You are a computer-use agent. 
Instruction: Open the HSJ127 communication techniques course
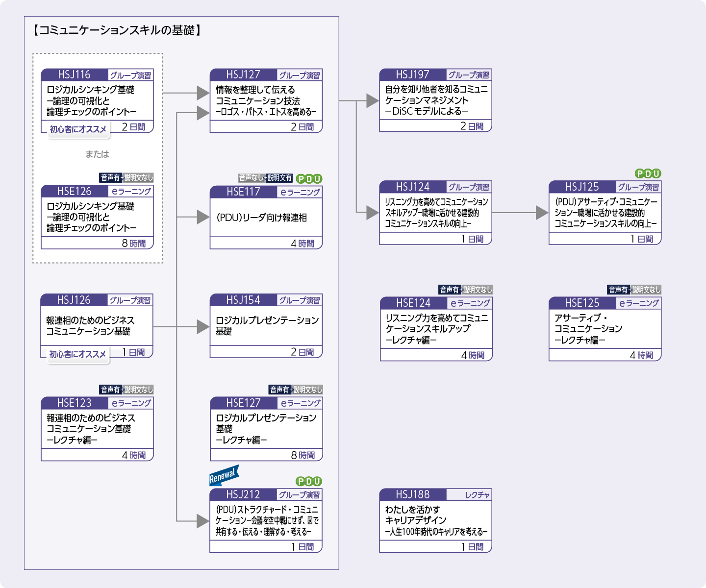click(x=266, y=100)
